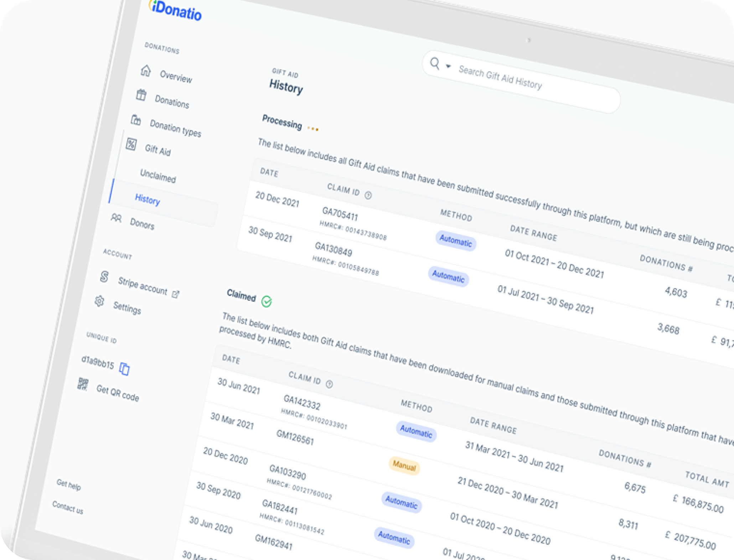Open Settings in the sidebar
Viewport: 734px width, 560px height.
127,308
